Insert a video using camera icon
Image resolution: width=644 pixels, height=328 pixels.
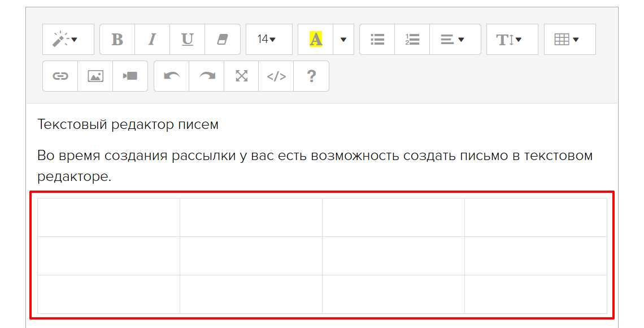coord(130,76)
